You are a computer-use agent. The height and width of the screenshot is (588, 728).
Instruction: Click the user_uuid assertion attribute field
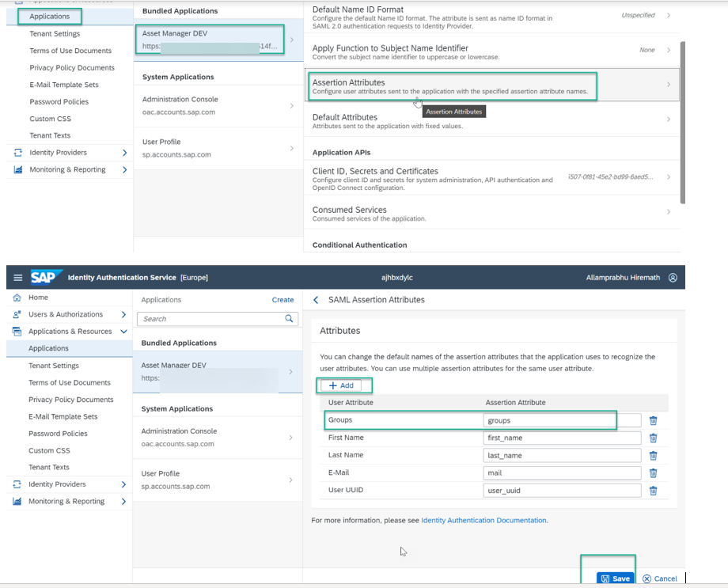pos(562,491)
